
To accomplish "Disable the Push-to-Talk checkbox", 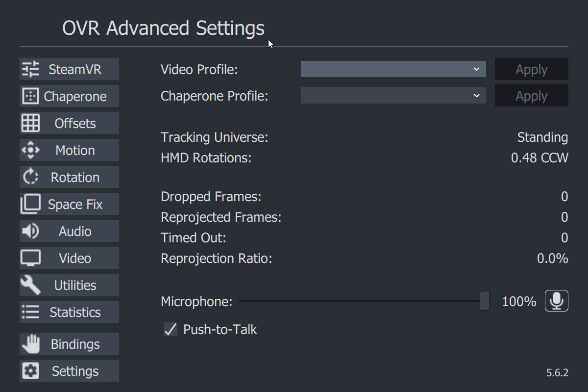I will 171,329.
